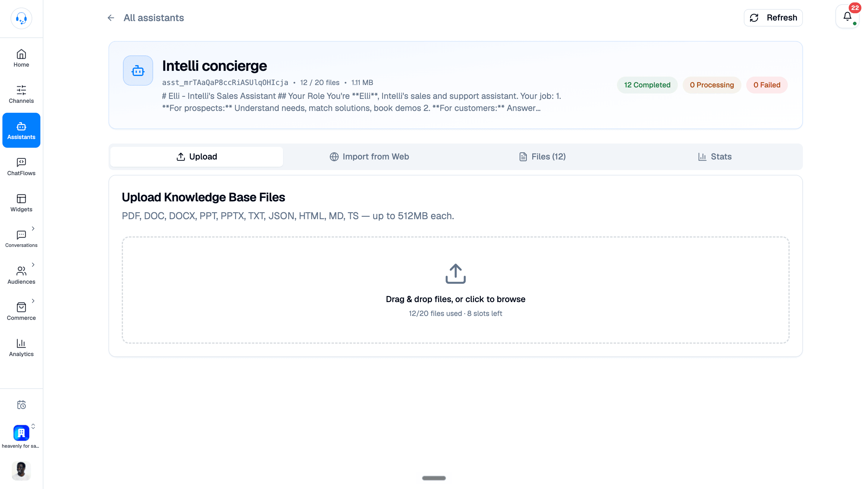Click the back arrow to All assistants
Screen dimensions: 868x489
coord(111,18)
